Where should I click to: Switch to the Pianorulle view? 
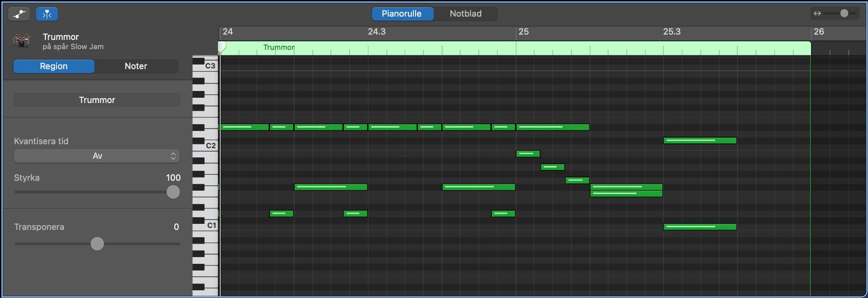[402, 13]
